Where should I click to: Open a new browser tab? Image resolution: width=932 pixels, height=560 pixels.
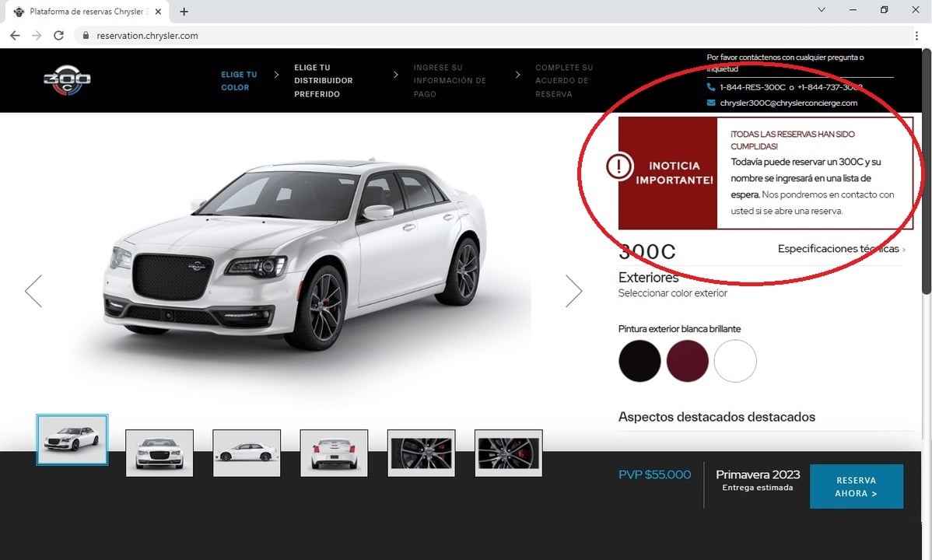tap(184, 12)
